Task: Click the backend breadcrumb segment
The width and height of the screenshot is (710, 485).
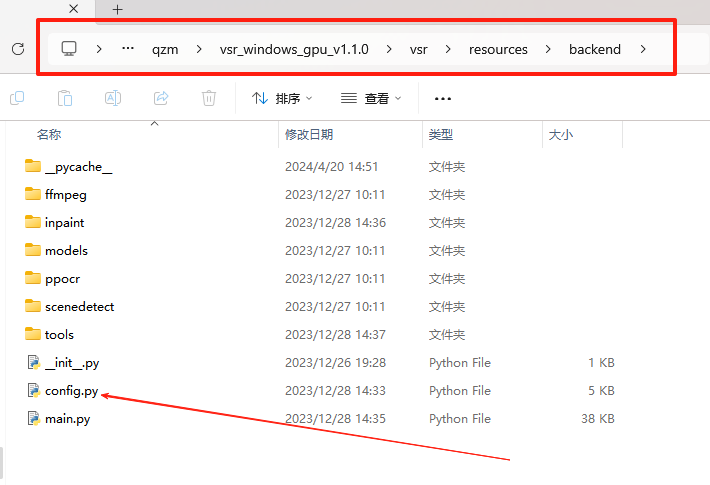Action: click(595, 49)
